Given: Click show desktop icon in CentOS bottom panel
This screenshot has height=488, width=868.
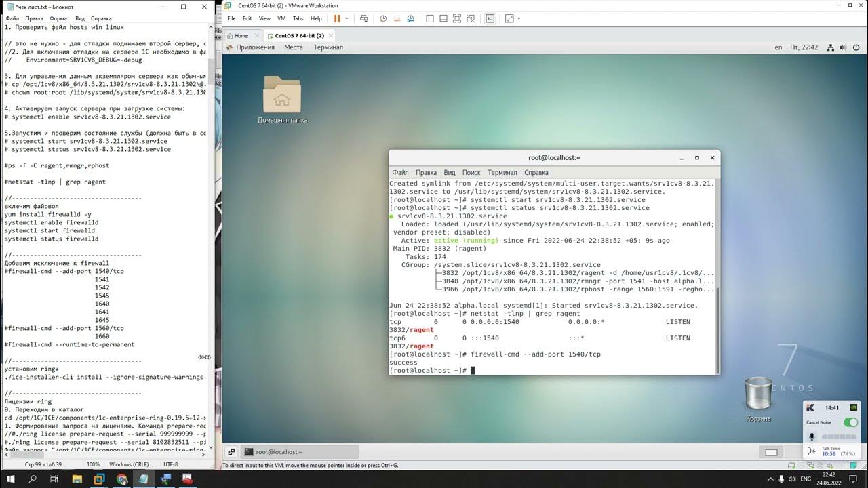Looking at the screenshot, I should pos(231,452).
